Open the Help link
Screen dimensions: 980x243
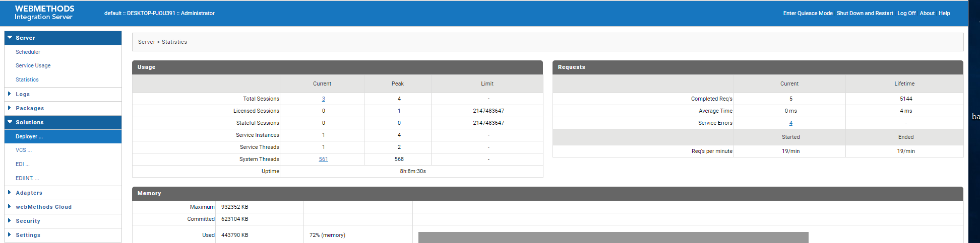click(x=944, y=13)
